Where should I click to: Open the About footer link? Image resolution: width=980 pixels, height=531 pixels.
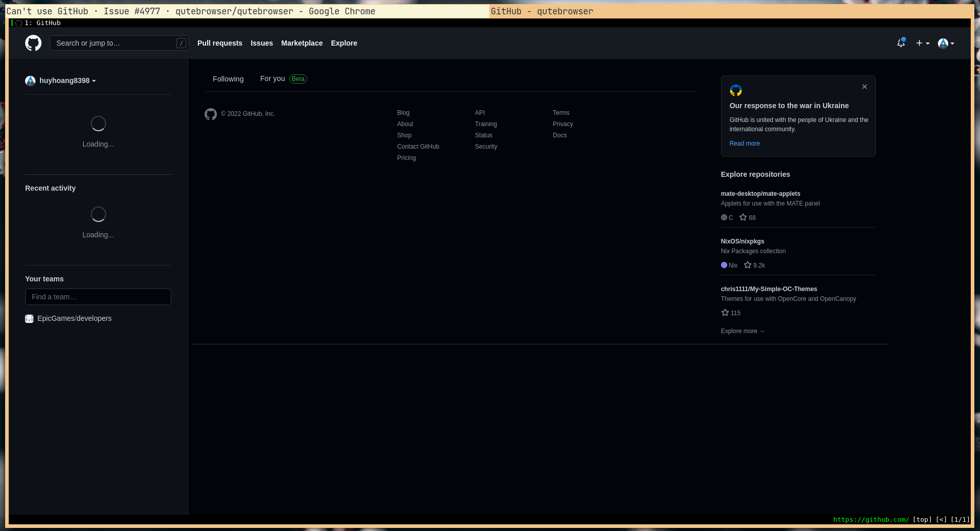click(405, 124)
